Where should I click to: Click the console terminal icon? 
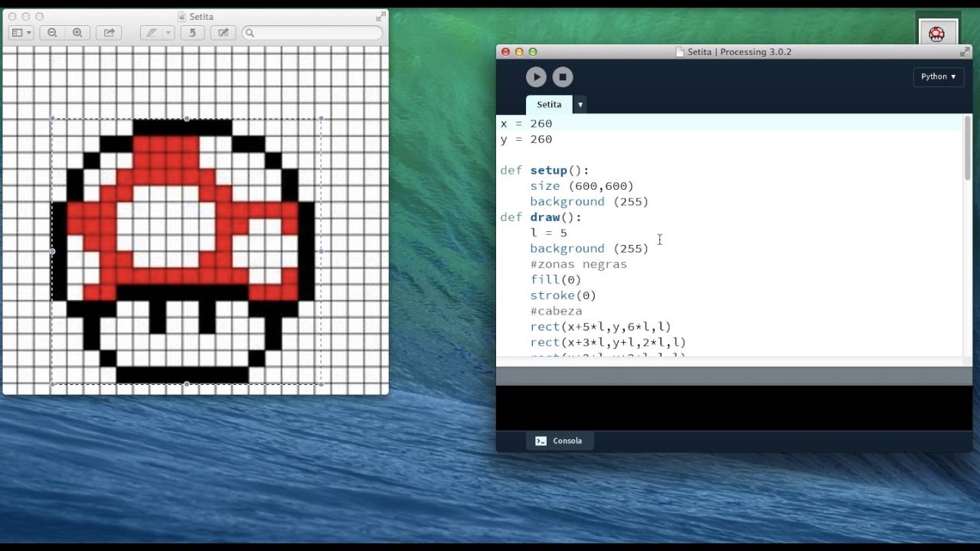click(541, 441)
